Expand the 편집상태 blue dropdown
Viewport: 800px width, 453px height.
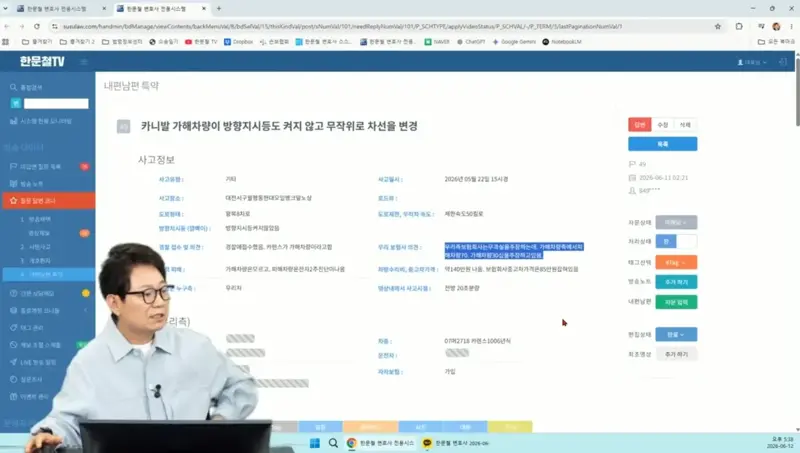[x=676, y=335]
